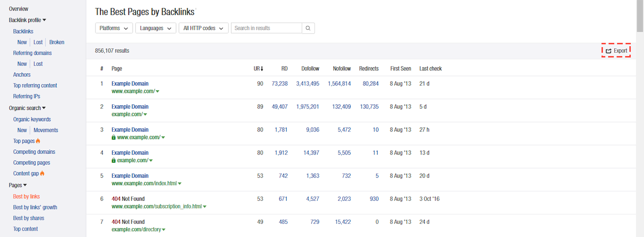Click the 14,397 dofollow value in row 4
The image size is (644, 237).
(x=311, y=153)
